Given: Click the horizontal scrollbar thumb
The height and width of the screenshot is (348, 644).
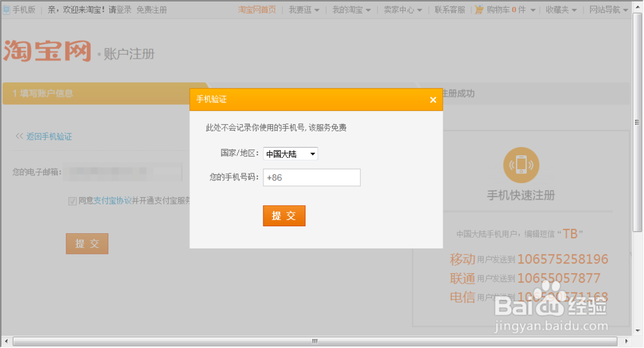Looking at the screenshot, I should (x=315, y=341).
